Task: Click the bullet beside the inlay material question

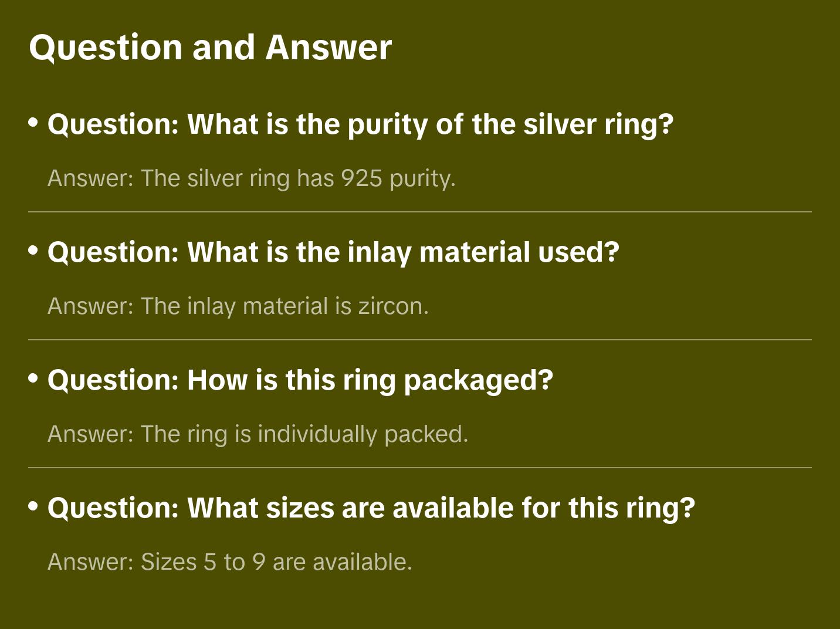Action: click(33, 251)
